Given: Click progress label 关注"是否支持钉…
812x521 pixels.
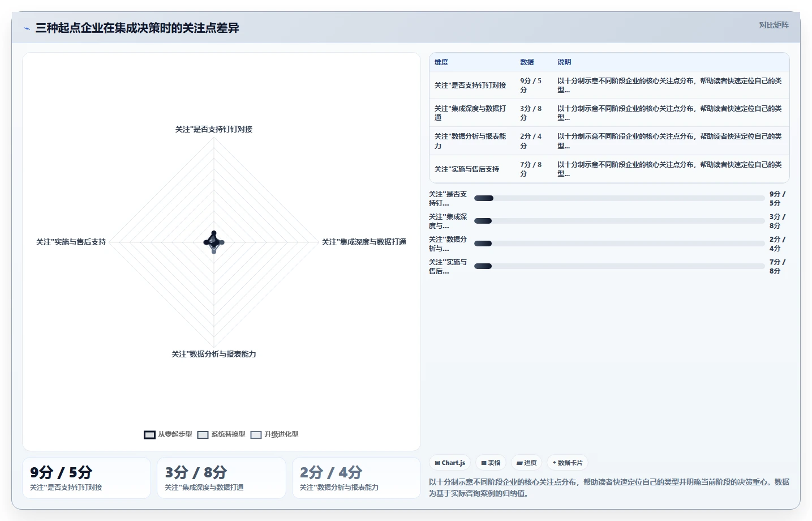Looking at the screenshot, I should click(x=448, y=199).
